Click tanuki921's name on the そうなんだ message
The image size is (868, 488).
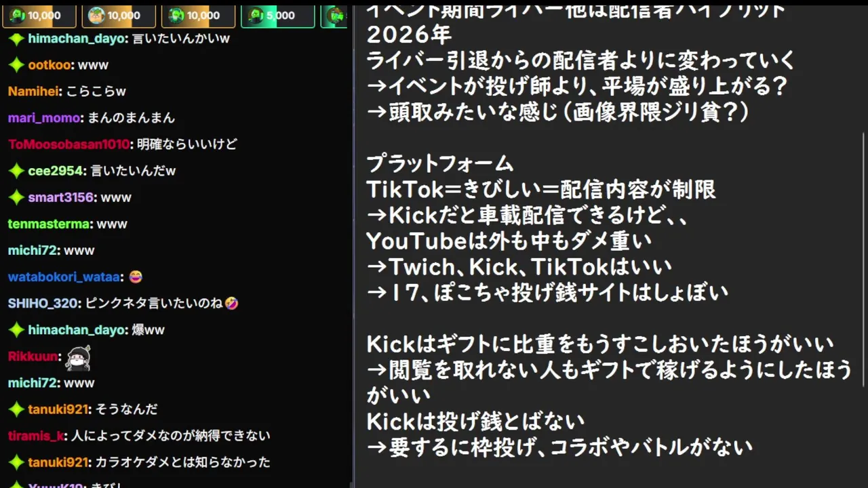[x=58, y=409]
